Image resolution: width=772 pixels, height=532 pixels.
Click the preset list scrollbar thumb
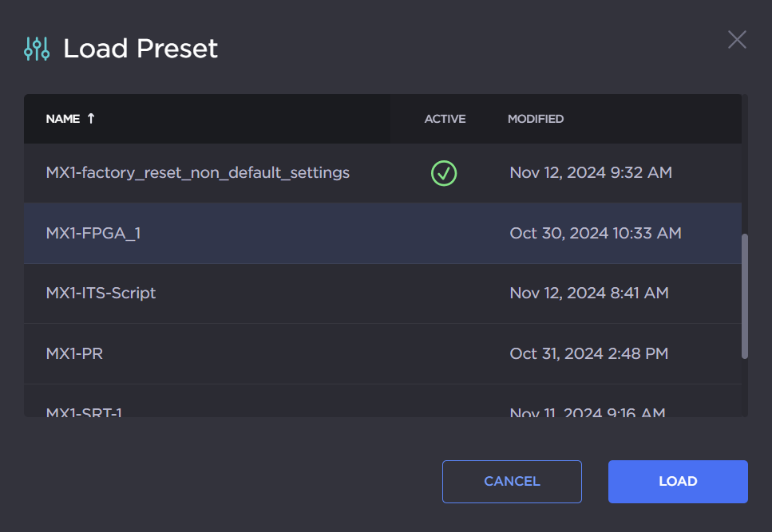pos(744,295)
